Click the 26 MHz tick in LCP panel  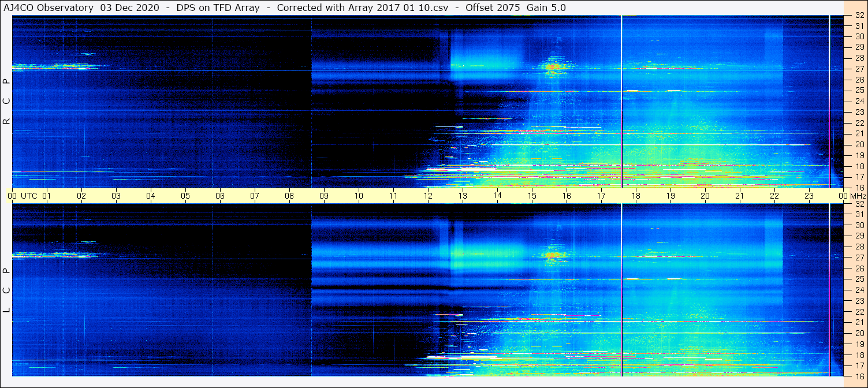point(859,268)
